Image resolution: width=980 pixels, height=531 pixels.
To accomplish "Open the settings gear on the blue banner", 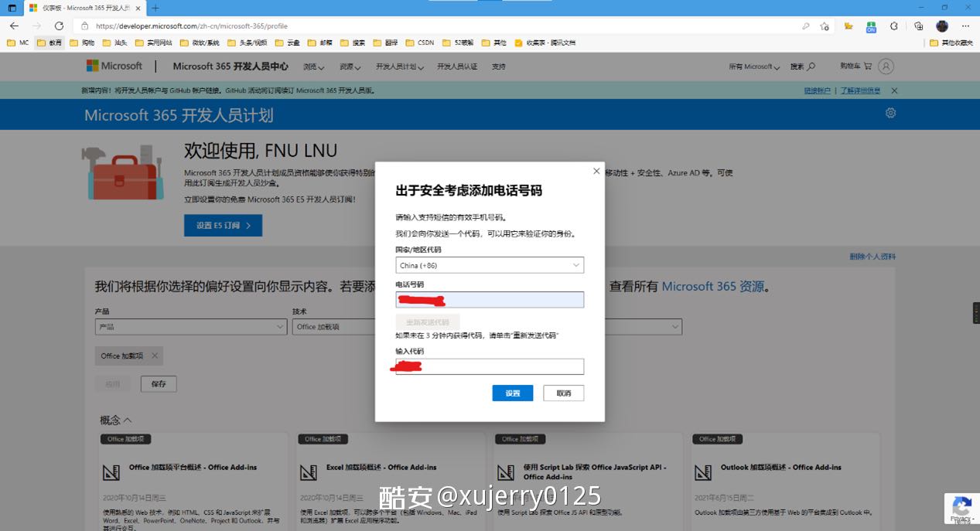I will [x=890, y=113].
